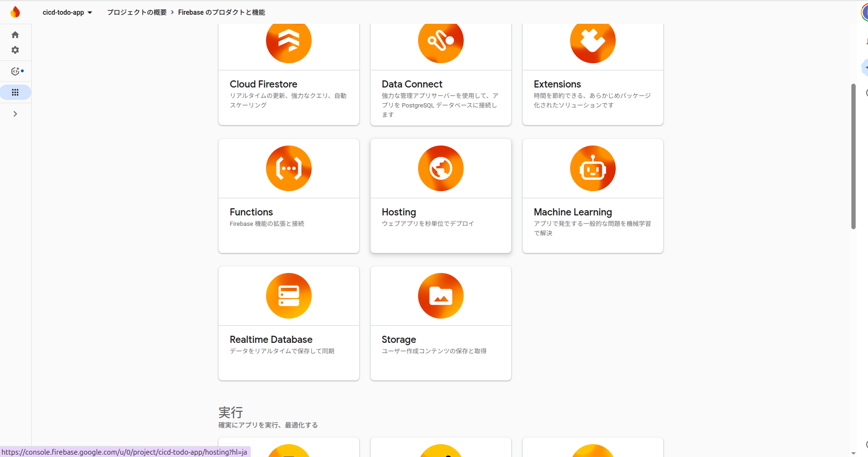Click the Storage folder icon
This screenshot has height=457, width=868.
tap(441, 296)
